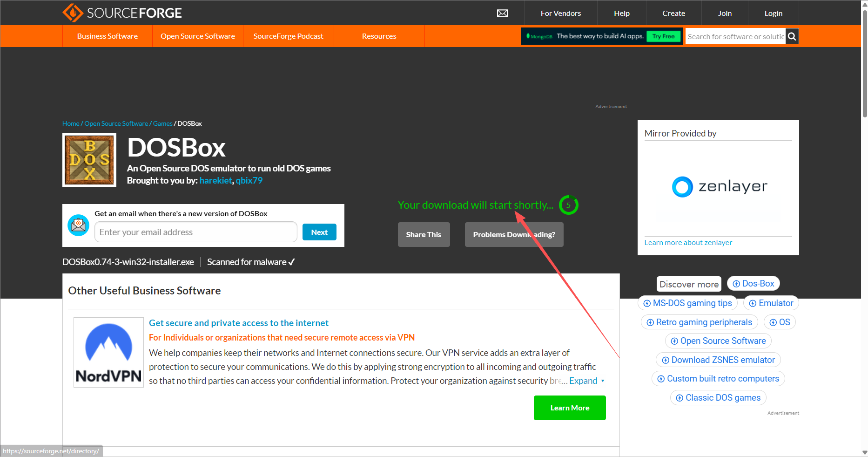Click the DOSBox project logo image

pos(89,160)
